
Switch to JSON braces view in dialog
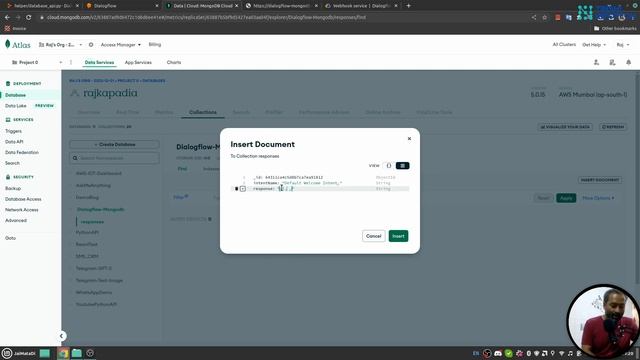[x=389, y=166]
